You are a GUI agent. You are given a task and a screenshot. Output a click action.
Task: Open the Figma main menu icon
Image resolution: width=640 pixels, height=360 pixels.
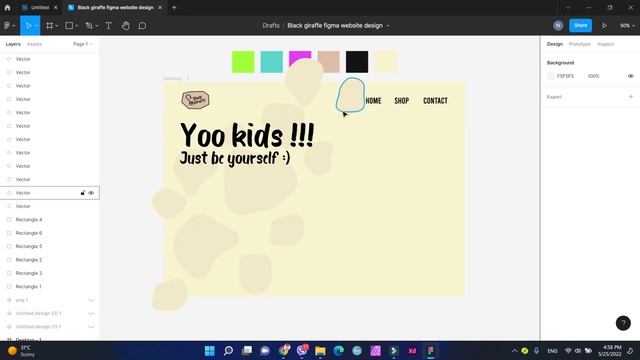click(x=7, y=26)
